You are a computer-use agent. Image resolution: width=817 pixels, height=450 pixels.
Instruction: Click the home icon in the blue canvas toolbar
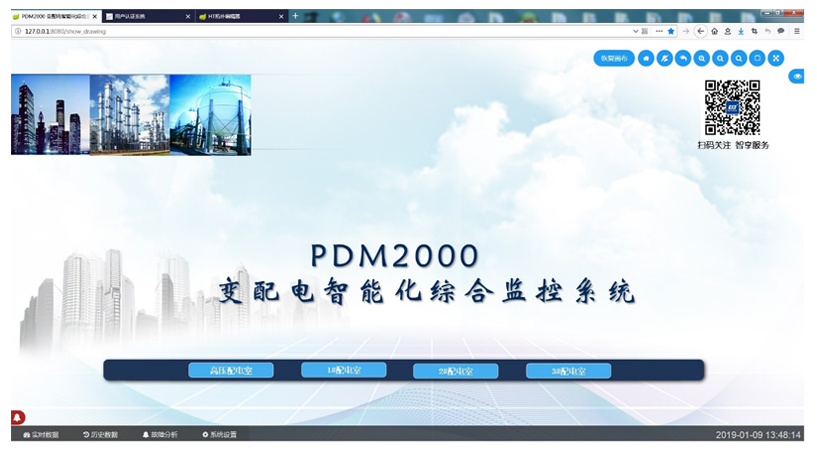click(646, 58)
